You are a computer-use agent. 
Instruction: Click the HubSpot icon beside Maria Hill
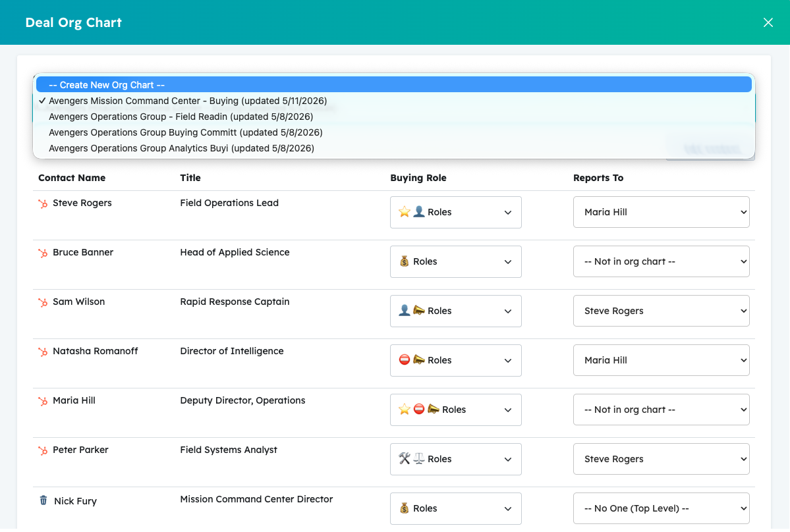click(x=43, y=400)
